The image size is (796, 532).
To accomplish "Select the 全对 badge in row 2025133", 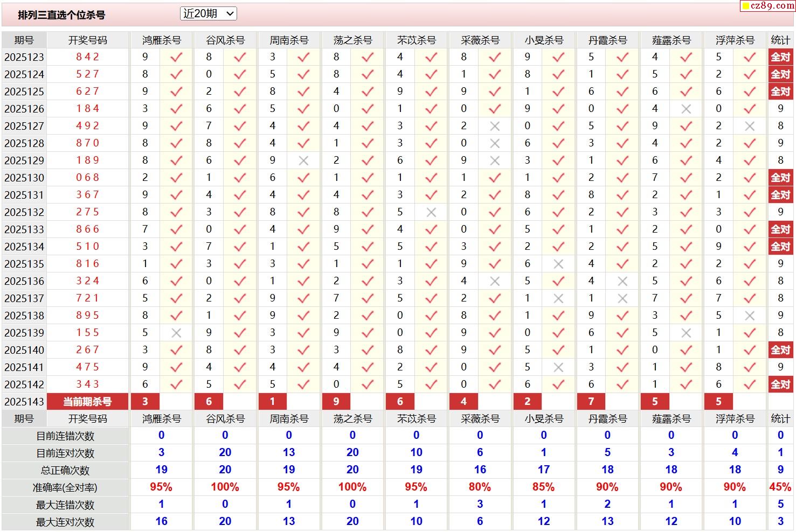I will 780,229.
